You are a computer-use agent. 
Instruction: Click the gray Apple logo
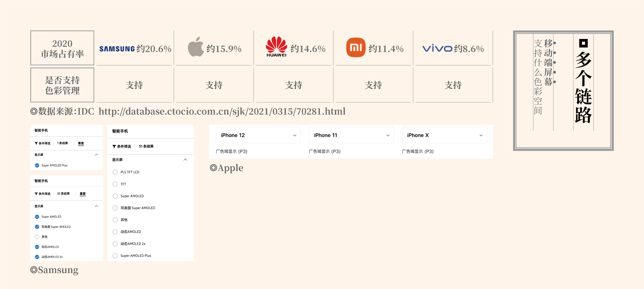tap(196, 47)
